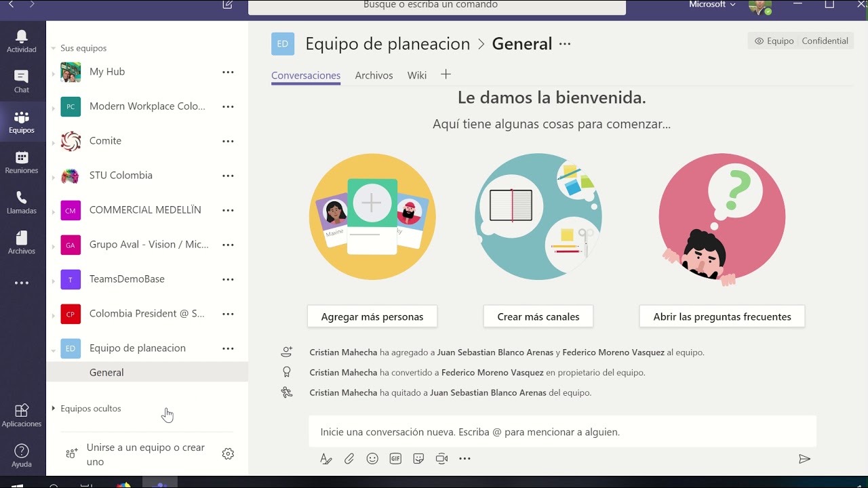Click Equipo de planeacion breadcrumb in header
The image size is (868, 488).
pos(387,44)
